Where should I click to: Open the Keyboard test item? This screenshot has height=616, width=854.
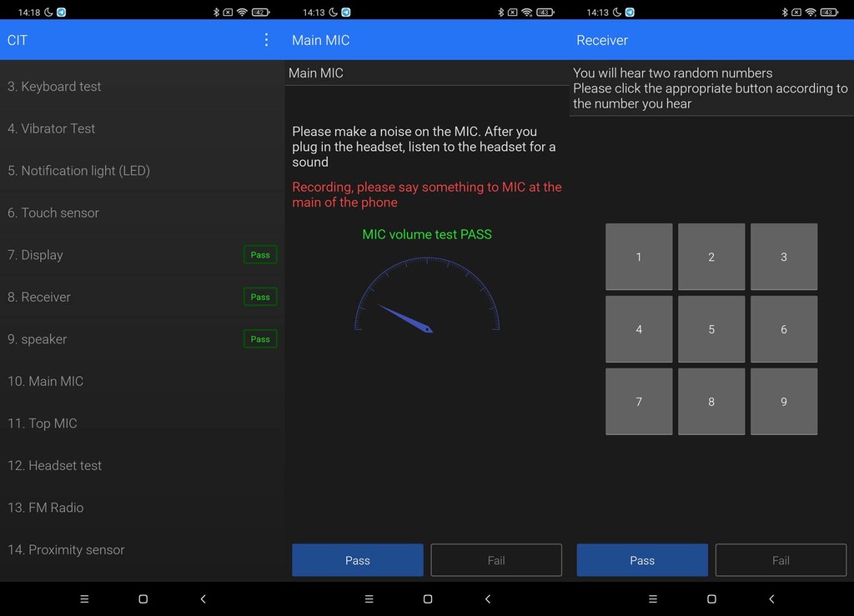55,87
